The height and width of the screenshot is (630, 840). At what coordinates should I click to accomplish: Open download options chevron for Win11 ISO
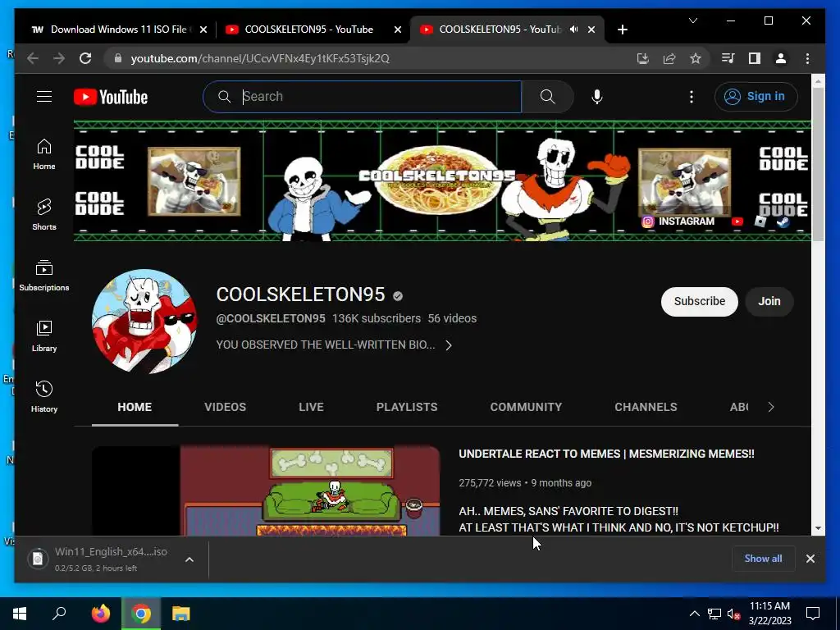click(189, 559)
